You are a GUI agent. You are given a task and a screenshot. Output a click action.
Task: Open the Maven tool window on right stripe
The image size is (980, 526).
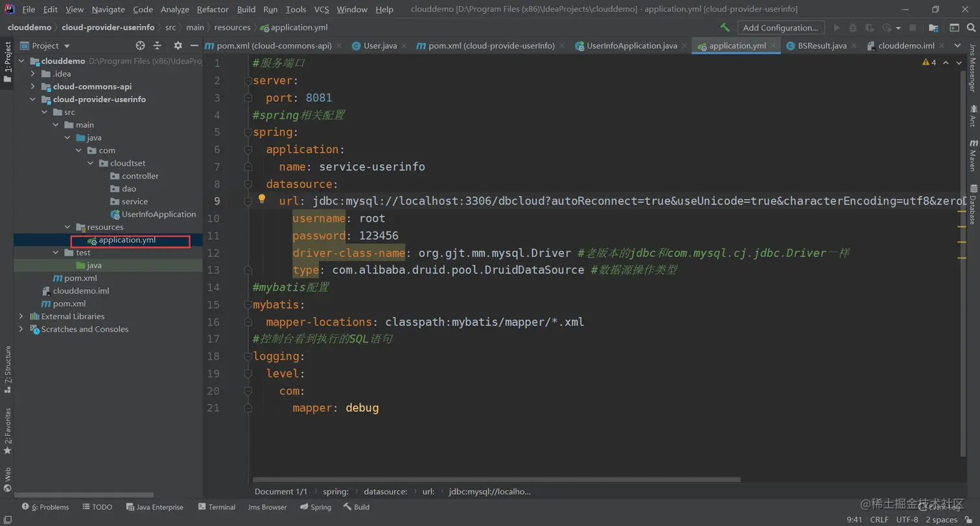(973, 154)
